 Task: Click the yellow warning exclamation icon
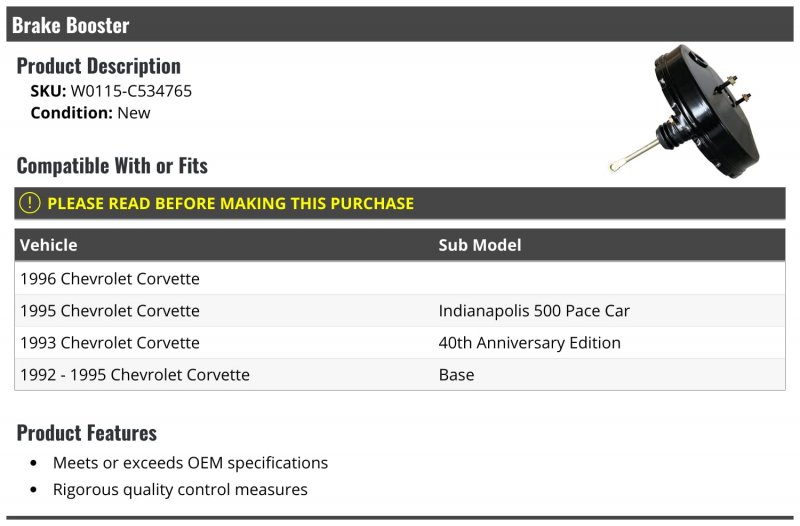pos(30,203)
